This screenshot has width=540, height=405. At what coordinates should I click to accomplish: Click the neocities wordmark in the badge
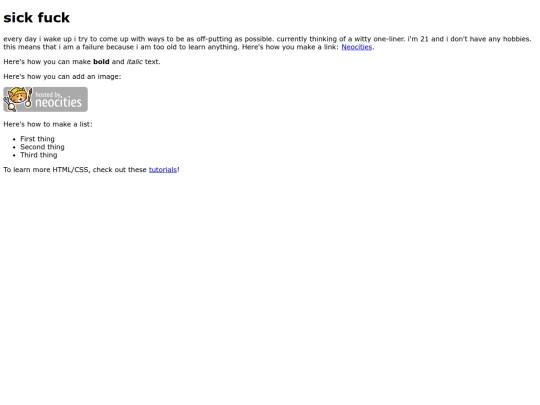58,102
